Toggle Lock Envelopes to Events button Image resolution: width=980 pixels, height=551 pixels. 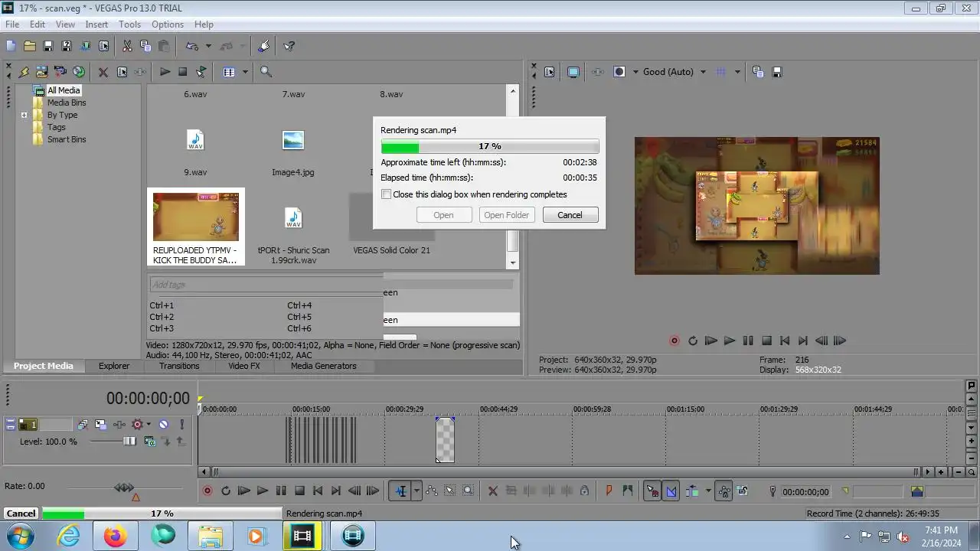pos(724,491)
